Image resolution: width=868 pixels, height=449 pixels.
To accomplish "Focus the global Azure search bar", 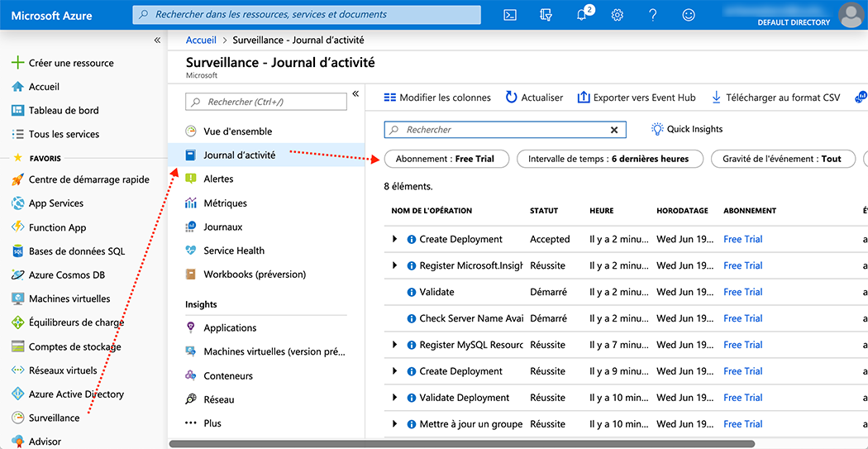I will pyautogui.click(x=307, y=15).
